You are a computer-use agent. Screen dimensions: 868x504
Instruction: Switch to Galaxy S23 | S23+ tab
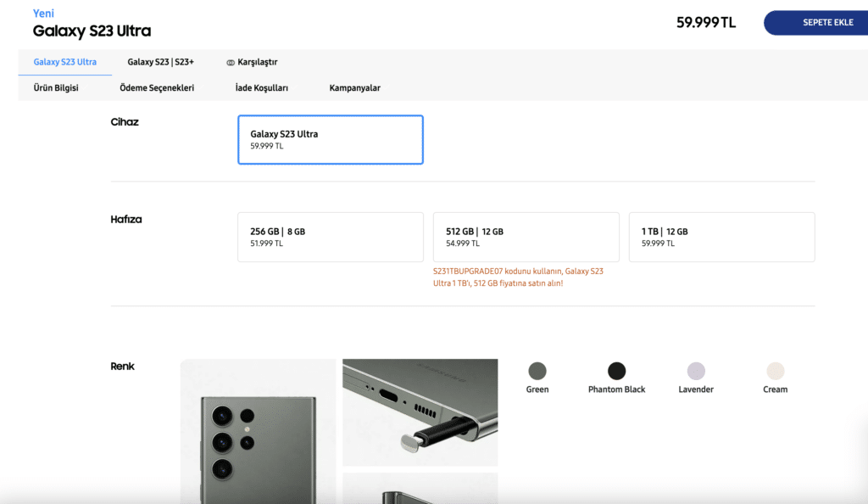click(x=160, y=62)
